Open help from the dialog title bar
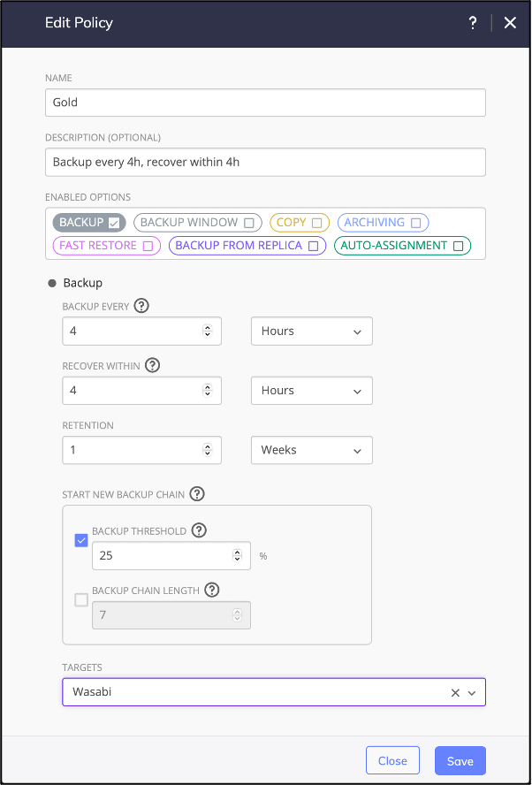Viewport: 532px width, 785px height. (473, 23)
